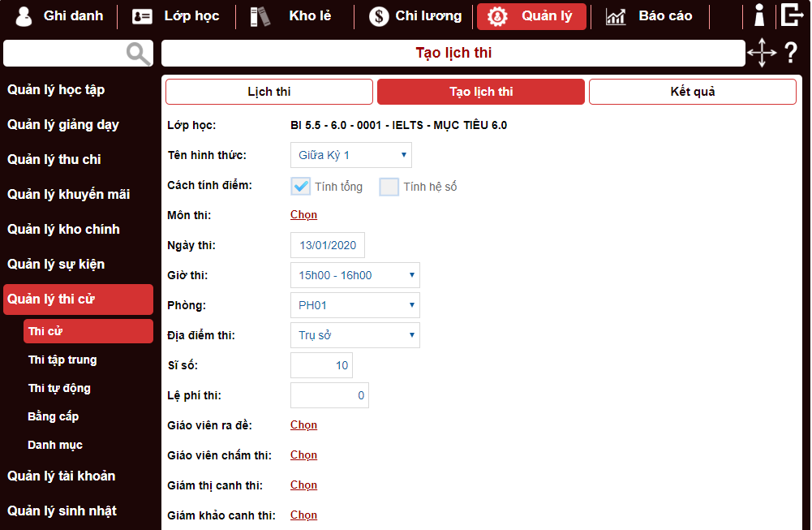Image resolution: width=812 pixels, height=530 pixels.
Task: Click the logout icon in the top corner
Action: pyautogui.click(x=793, y=15)
